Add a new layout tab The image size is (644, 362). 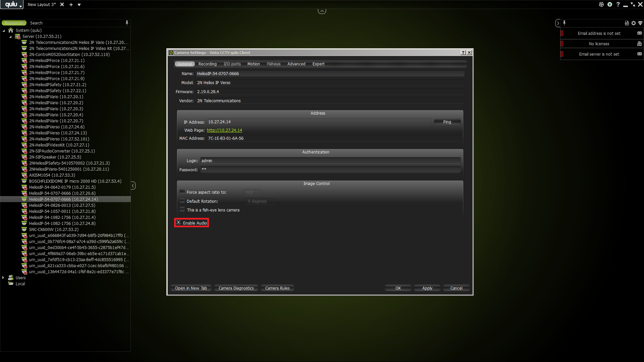tap(71, 5)
